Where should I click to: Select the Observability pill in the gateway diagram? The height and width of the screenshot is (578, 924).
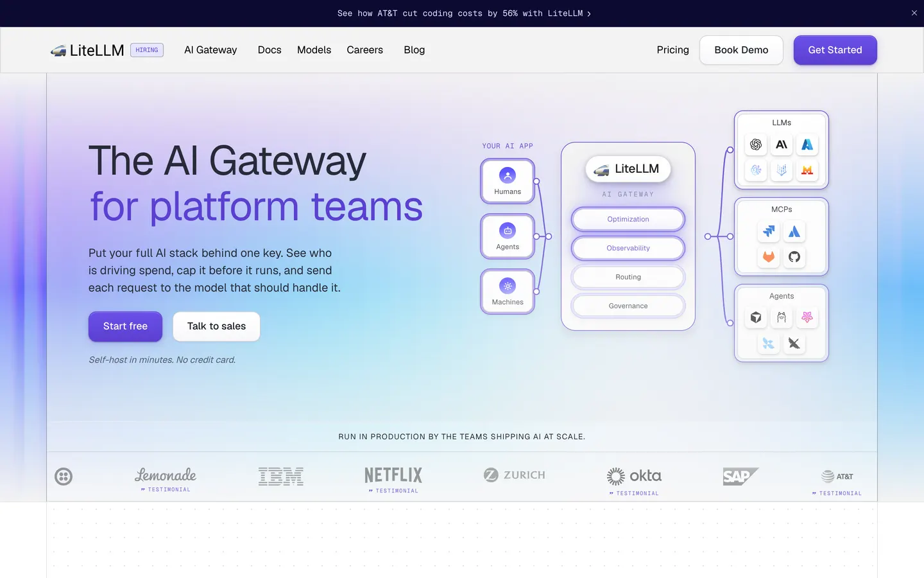[x=628, y=248]
